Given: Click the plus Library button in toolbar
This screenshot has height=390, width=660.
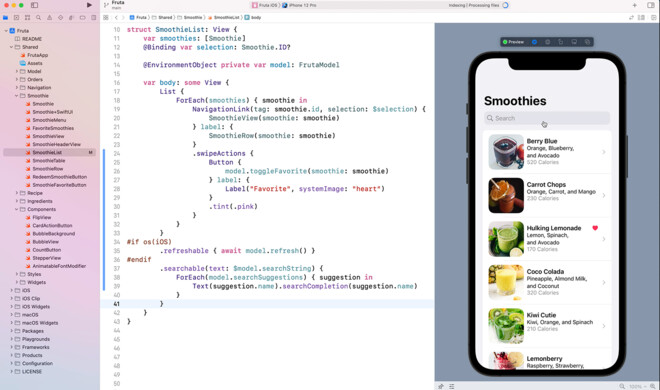Looking at the screenshot, I should pos(634,5).
